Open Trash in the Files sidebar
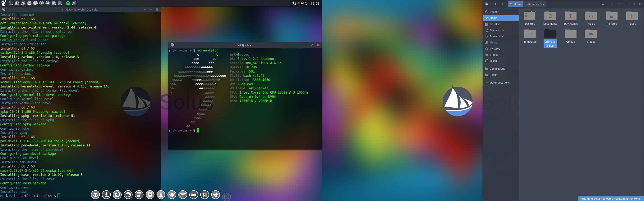 coord(501,61)
